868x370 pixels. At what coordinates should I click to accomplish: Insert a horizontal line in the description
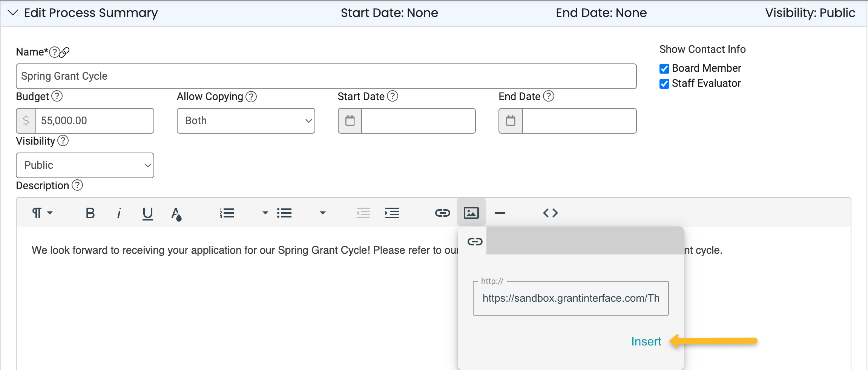pyautogui.click(x=500, y=213)
